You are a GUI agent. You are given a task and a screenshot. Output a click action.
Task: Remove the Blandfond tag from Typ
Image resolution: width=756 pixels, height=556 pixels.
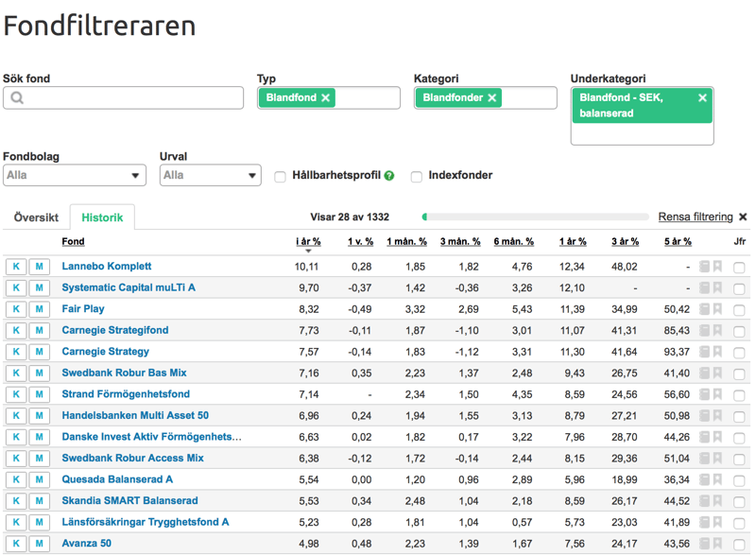click(x=325, y=98)
